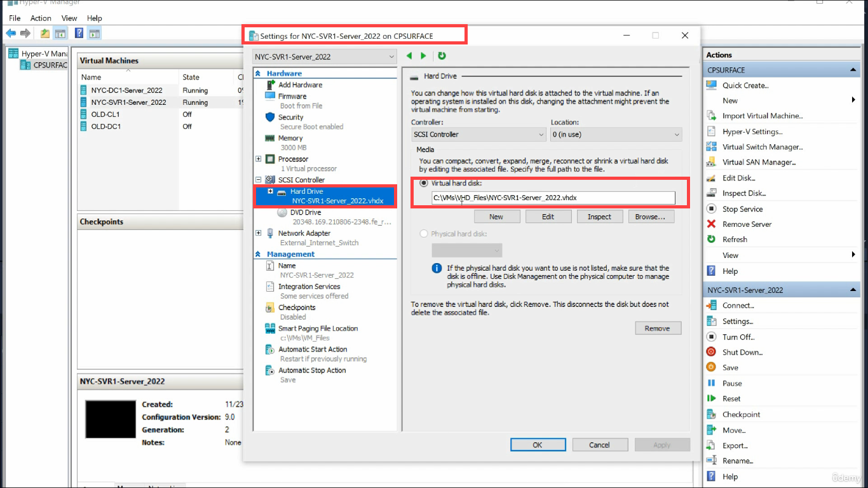Viewport: 868px width, 488px height.
Task: Select the SCSI Controller node
Action: point(301,180)
